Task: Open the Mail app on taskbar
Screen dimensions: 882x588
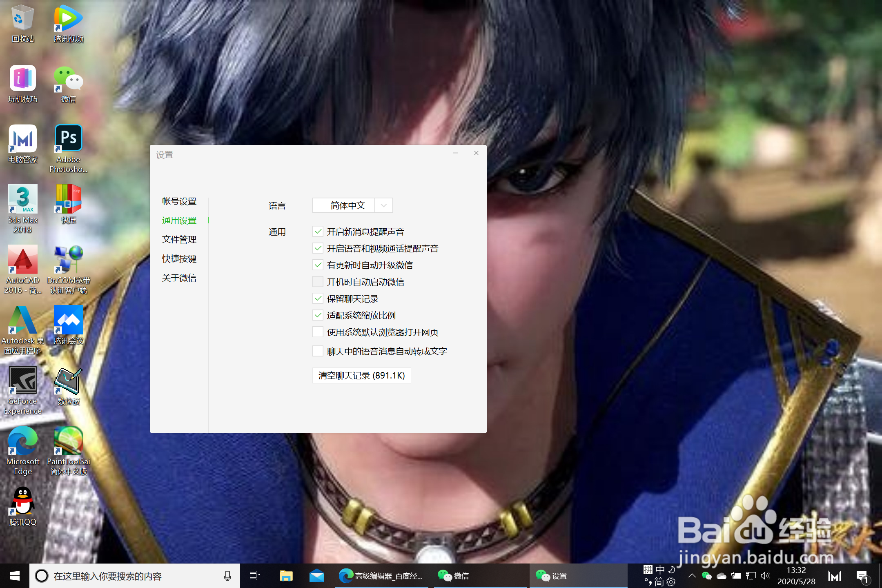Action: pos(316,576)
